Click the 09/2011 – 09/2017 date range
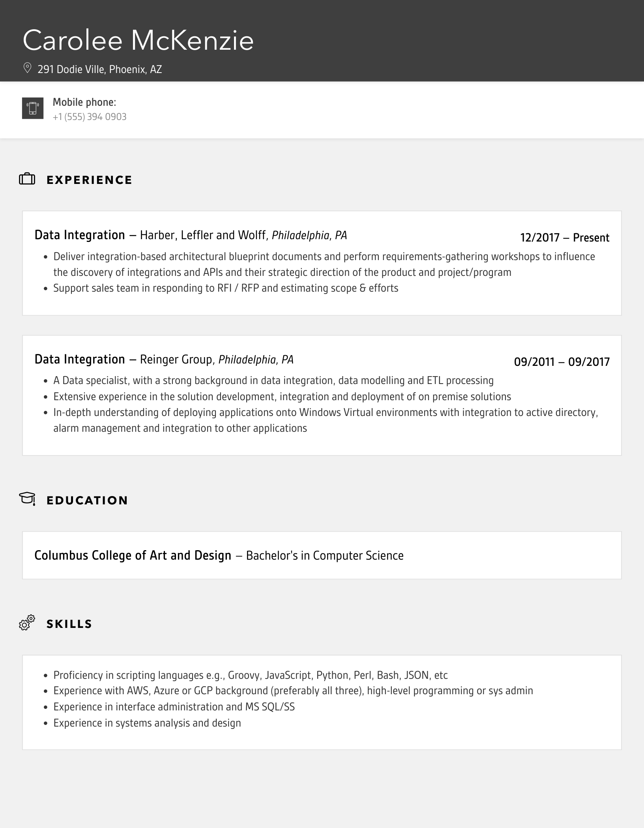The image size is (644, 828). tap(562, 362)
